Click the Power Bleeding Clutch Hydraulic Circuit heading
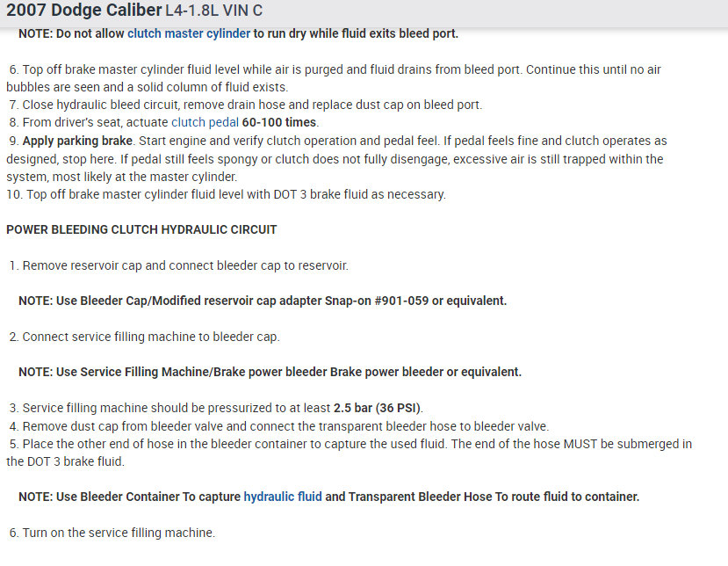This screenshot has width=728, height=566. [x=141, y=230]
